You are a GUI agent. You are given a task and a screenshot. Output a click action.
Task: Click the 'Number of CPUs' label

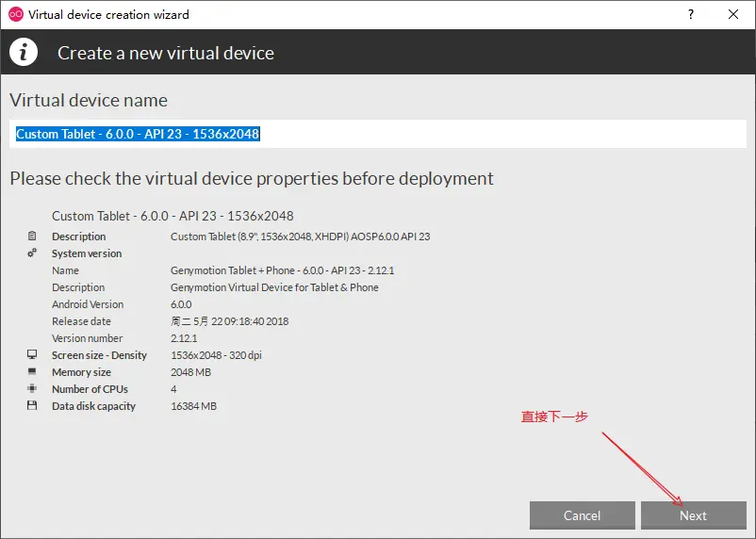[x=90, y=389]
